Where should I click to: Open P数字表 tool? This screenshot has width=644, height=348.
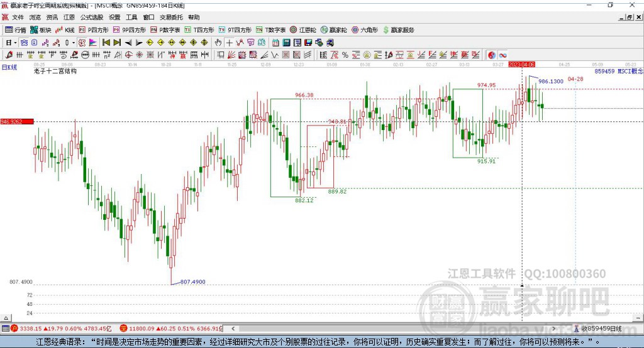point(165,30)
